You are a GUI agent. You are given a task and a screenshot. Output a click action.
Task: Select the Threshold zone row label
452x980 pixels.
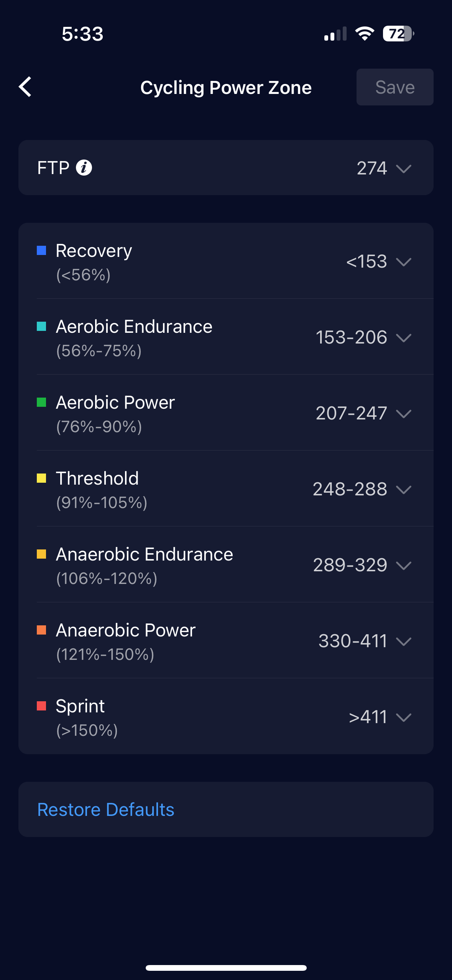pyautogui.click(x=97, y=478)
